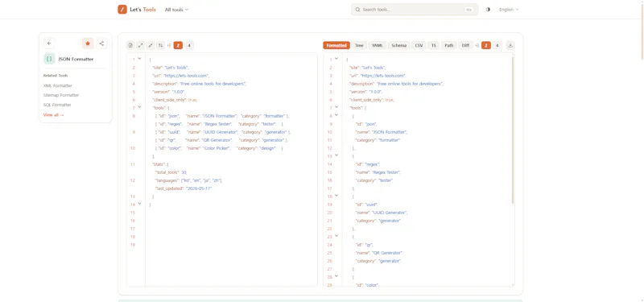Screen dimensions: 644x302
Task: Click the "last_updated" line in input
Action: pyautogui.click(x=184, y=188)
